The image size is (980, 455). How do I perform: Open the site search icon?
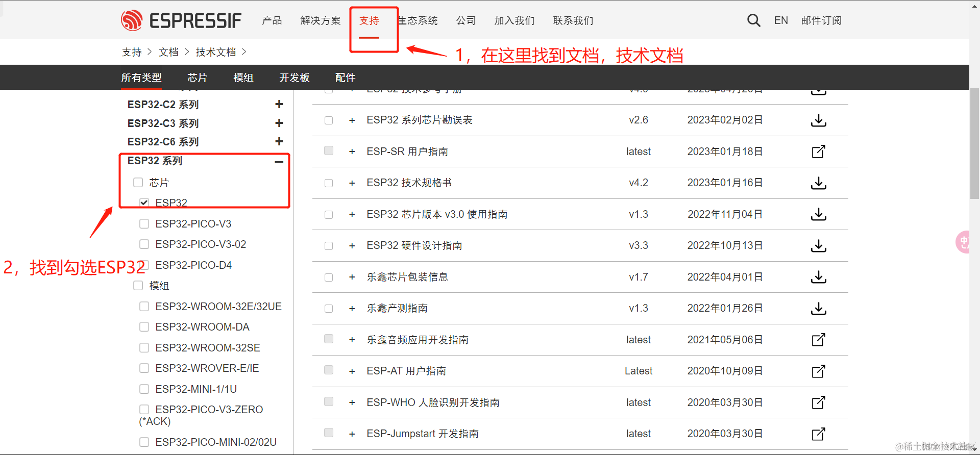753,20
